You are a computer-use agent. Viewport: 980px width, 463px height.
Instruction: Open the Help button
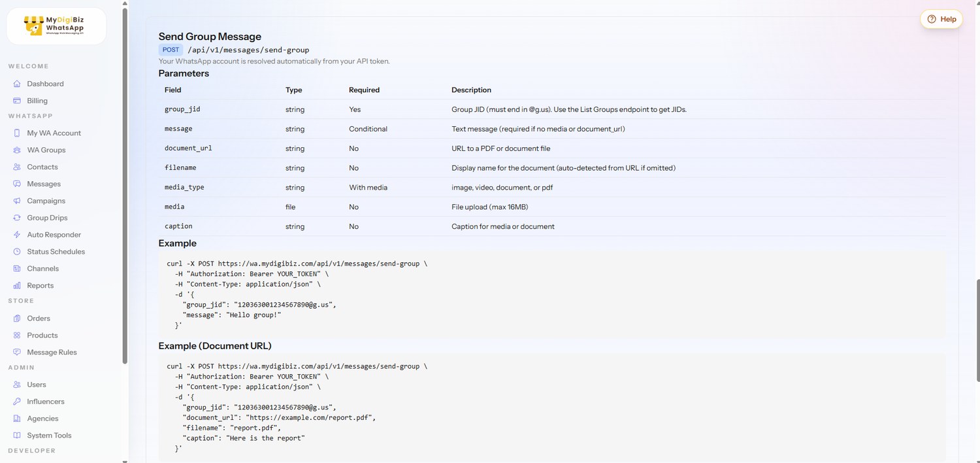pyautogui.click(x=941, y=19)
